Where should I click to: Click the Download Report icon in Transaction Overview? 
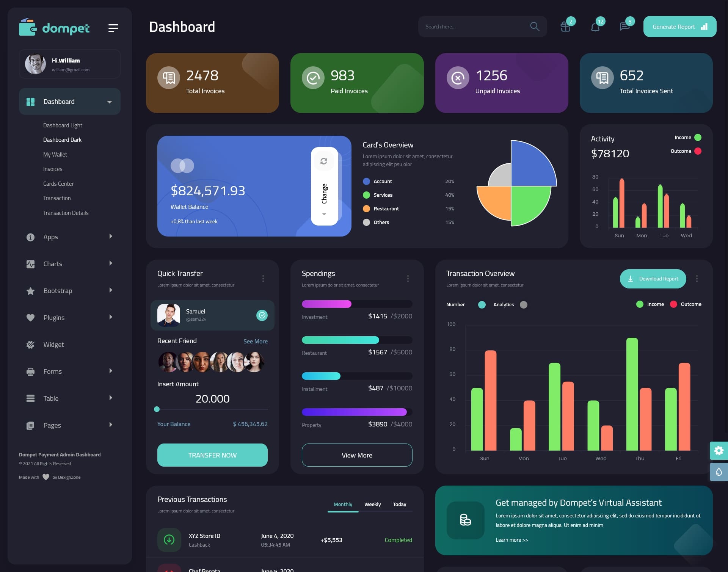click(631, 278)
